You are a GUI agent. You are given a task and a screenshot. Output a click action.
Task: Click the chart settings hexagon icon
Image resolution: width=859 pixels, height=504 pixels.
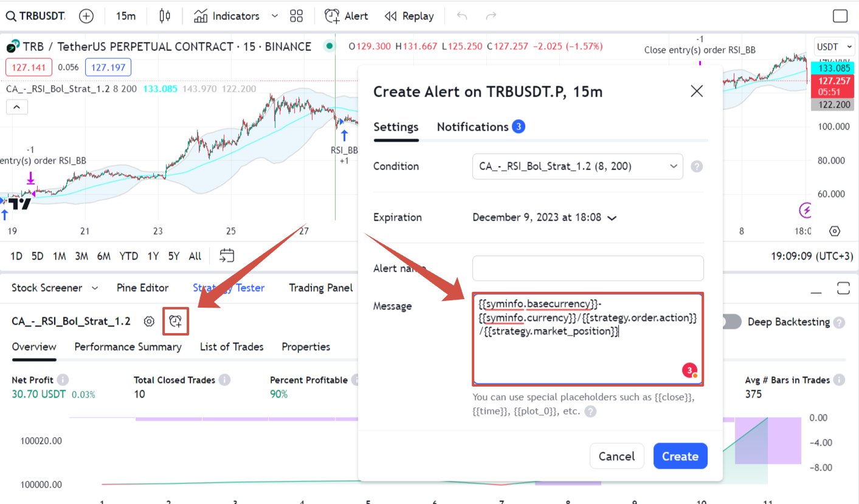click(x=835, y=231)
